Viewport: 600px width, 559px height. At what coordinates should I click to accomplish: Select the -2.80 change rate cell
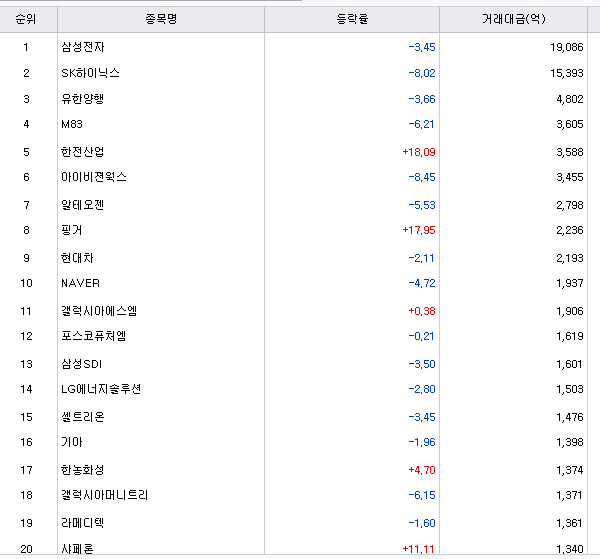tap(422, 389)
